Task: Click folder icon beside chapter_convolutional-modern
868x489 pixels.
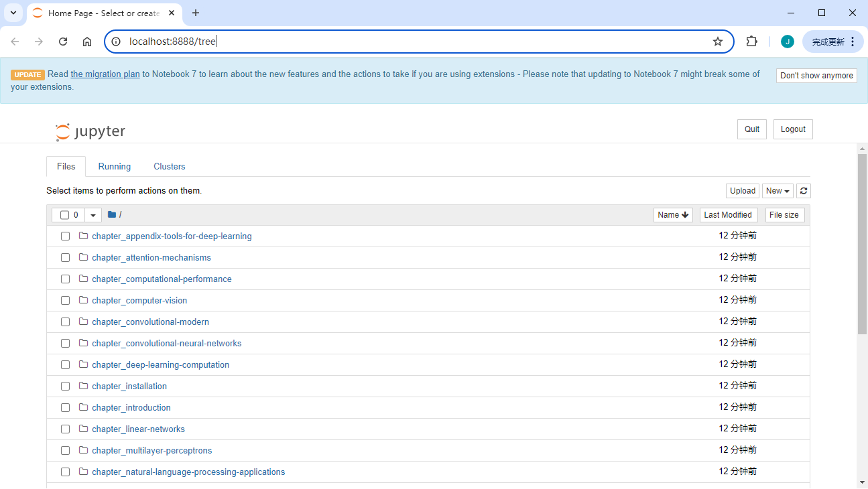Action: tap(84, 322)
